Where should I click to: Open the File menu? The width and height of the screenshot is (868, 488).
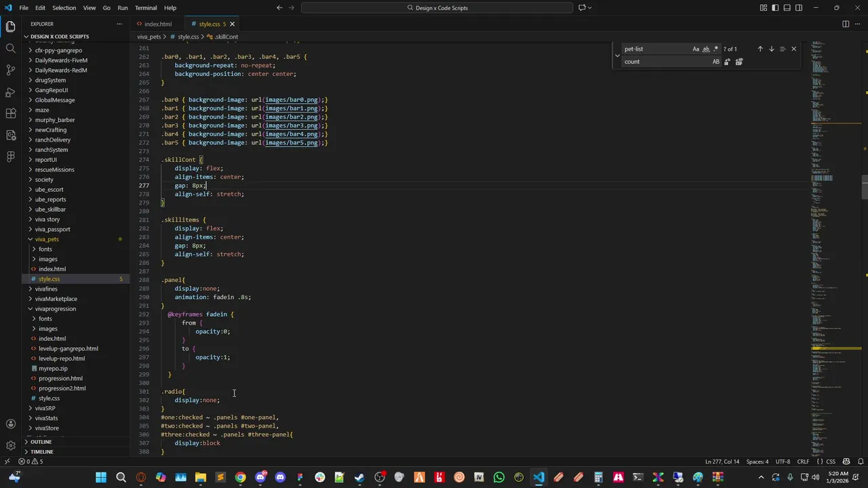[24, 7]
